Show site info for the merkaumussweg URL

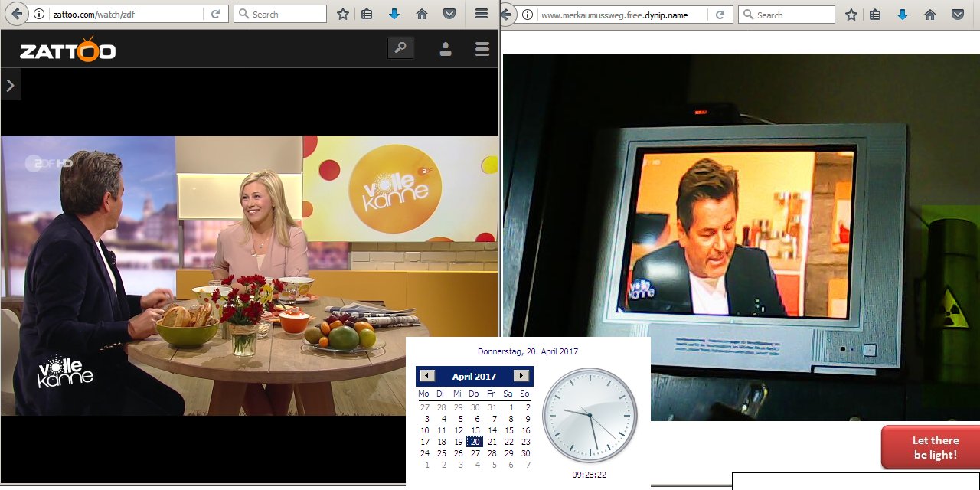pyautogui.click(x=528, y=15)
